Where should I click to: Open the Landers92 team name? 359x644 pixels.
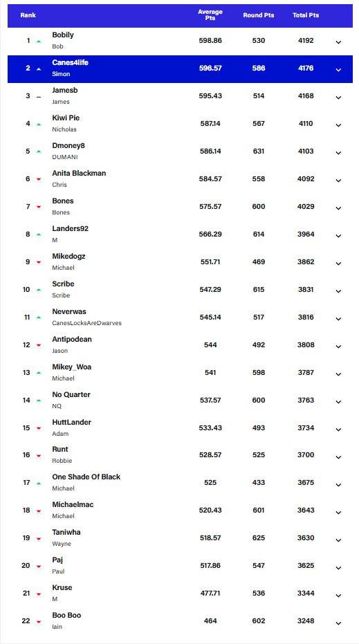coord(71,229)
